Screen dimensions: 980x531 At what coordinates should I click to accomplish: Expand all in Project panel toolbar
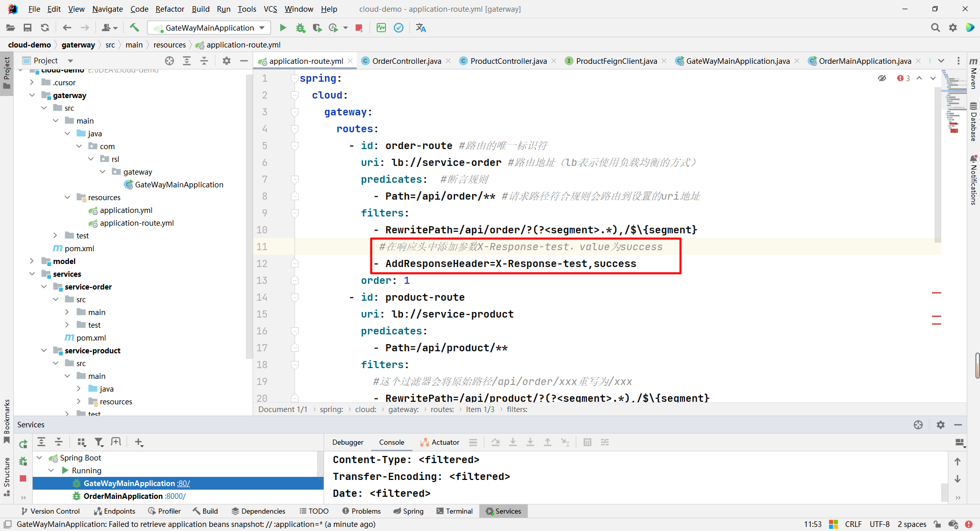[187, 61]
